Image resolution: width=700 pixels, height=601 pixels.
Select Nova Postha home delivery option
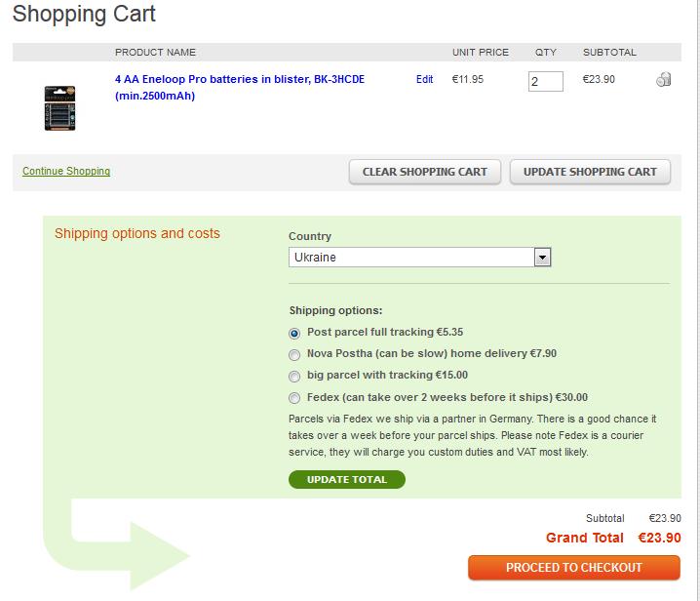(x=294, y=354)
